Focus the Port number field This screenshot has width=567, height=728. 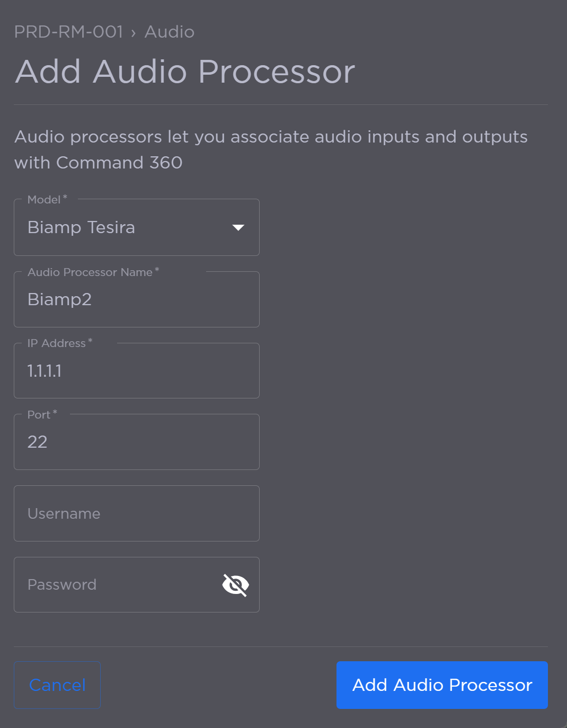click(136, 442)
